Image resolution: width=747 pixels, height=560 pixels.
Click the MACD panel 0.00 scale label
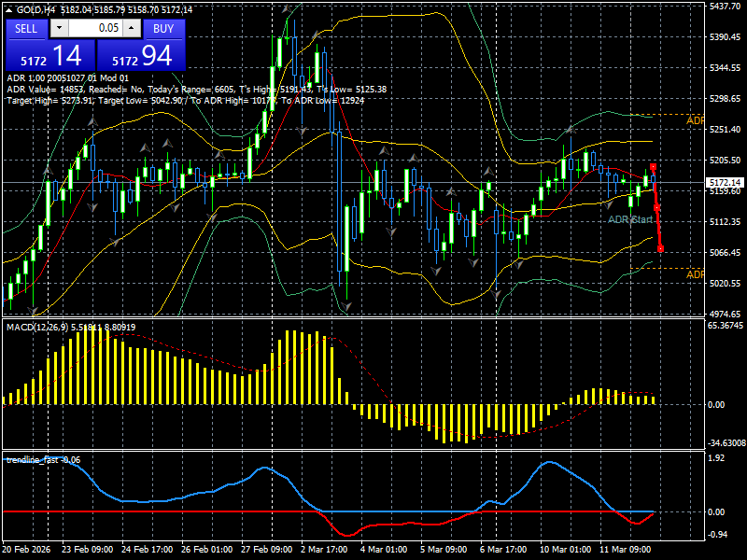point(716,405)
